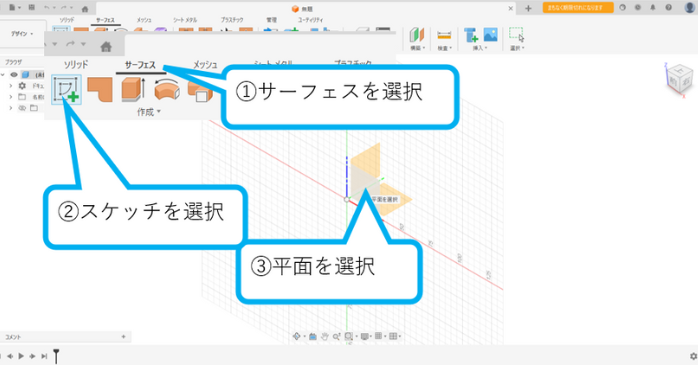The height and width of the screenshot is (365, 698).
Task: Click the Insert Canvas image icon
Action: click(x=490, y=35)
